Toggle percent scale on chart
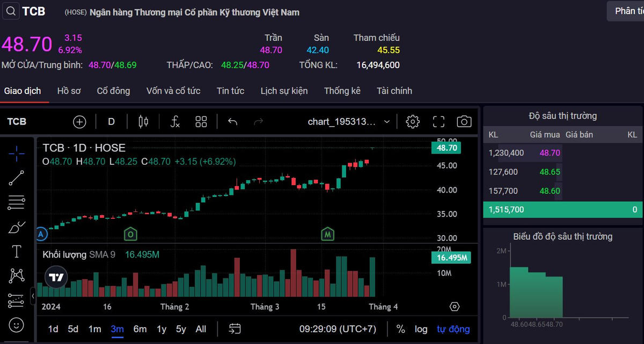The image size is (644, 344). tap(401, 329)
